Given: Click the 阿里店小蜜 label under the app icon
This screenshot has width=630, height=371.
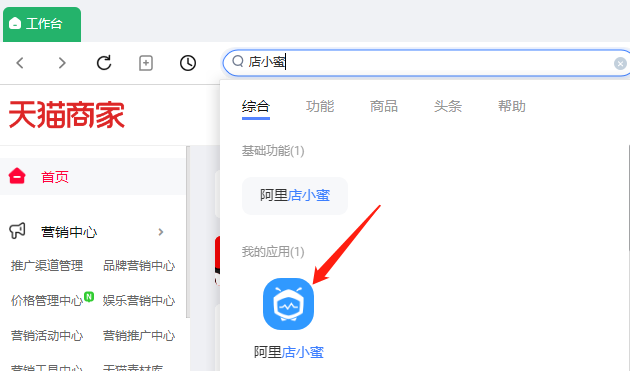Looking at the screenshot, I should (x=288, y=353).
